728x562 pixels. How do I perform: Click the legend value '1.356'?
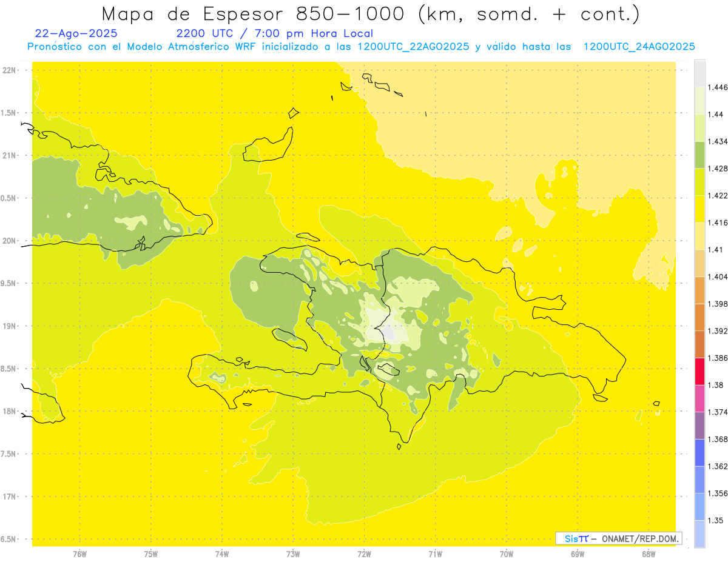pos(718,493)
